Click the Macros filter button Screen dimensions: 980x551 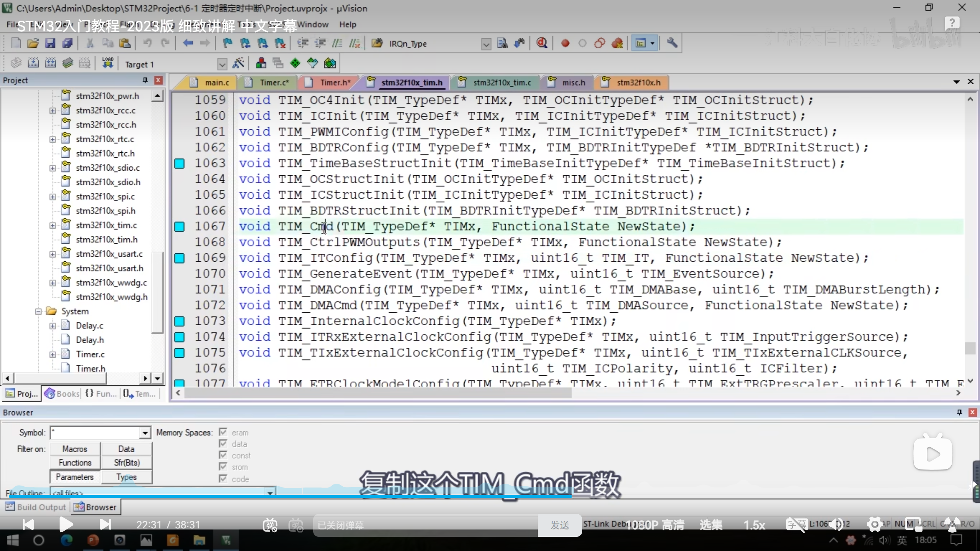point(75,449)
